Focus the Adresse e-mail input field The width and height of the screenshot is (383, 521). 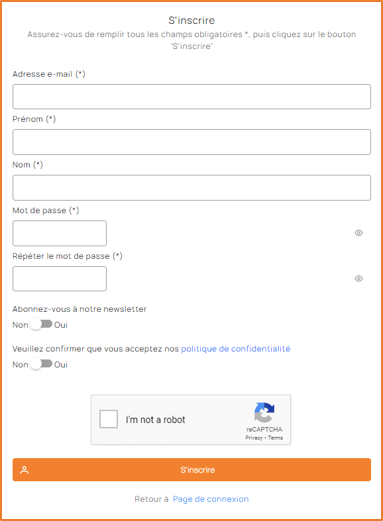pyautogui.click(x=192, y=97)
